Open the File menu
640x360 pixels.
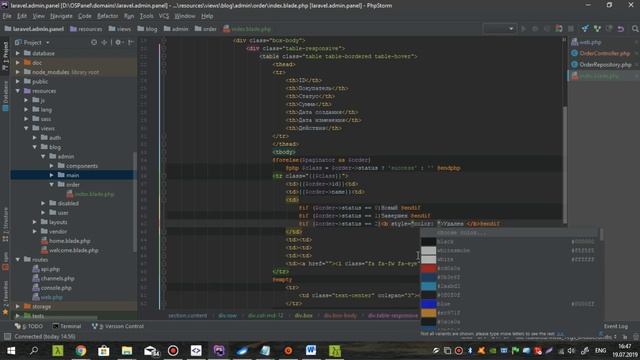(7, 16)
